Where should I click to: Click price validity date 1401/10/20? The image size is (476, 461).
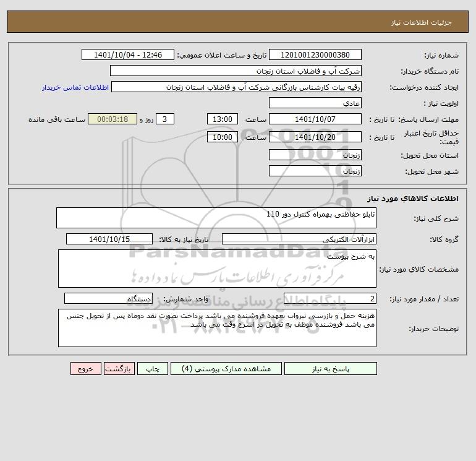(x=315, y=137)
